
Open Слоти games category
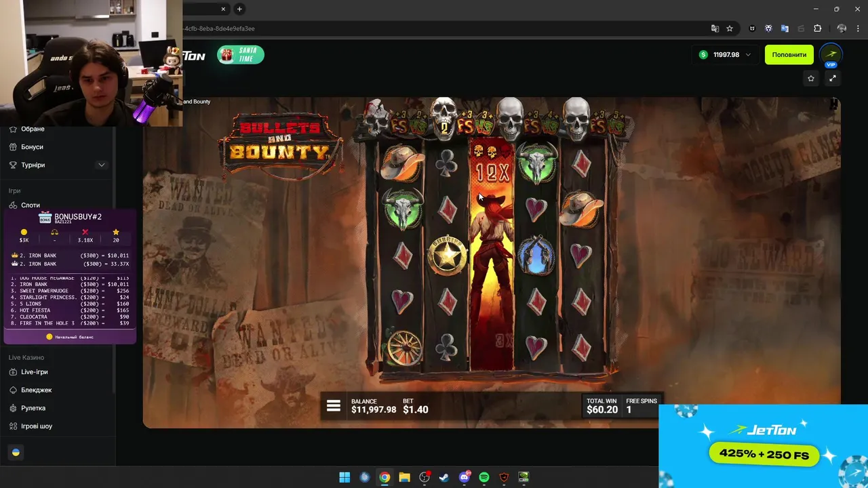31,205
